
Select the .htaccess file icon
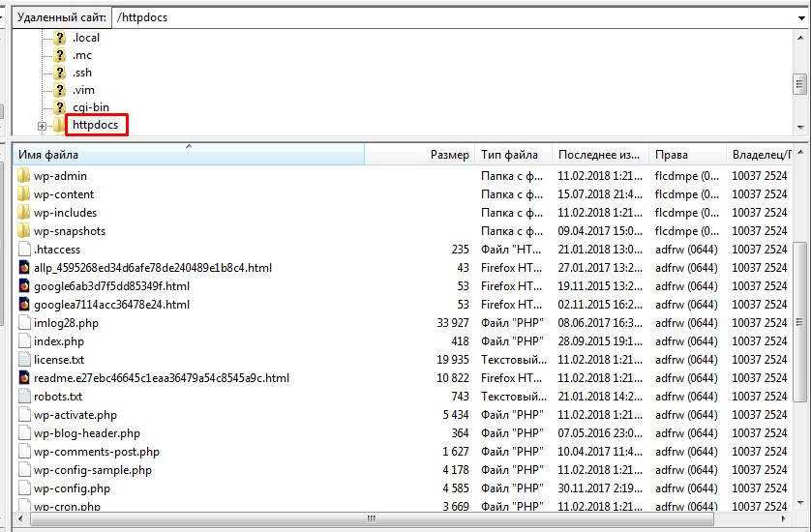click(24, 250)
